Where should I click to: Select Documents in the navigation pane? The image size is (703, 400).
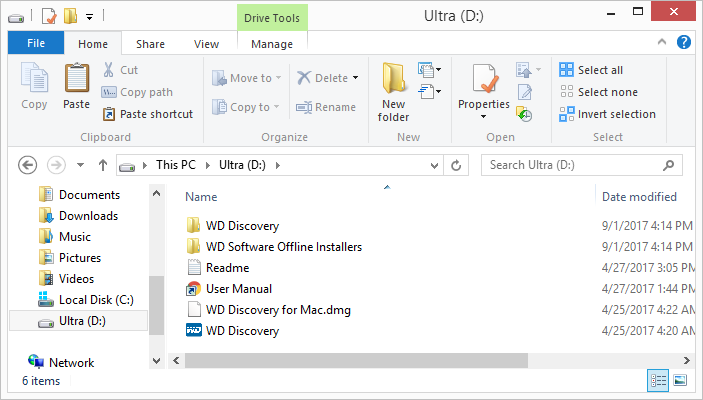pos(80,195)
